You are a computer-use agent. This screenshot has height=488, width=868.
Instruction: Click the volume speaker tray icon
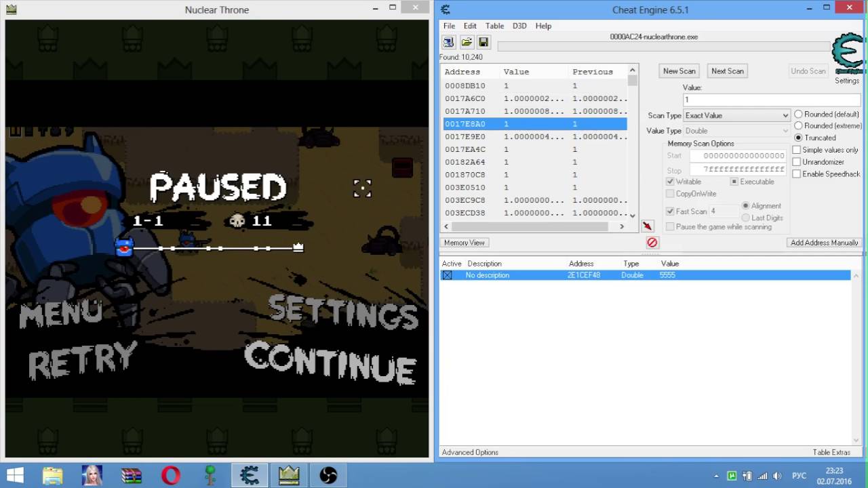pos(777,476)
